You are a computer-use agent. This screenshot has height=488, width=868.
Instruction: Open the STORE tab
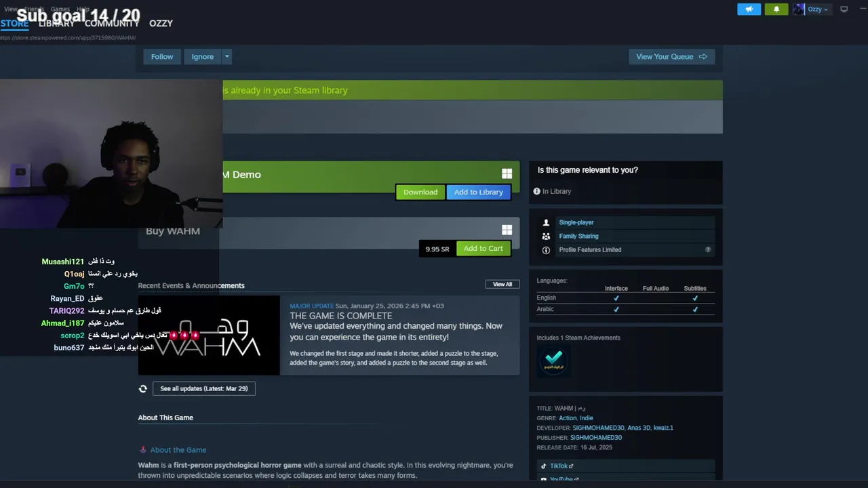pyautogui.click(x=14, y=23)
